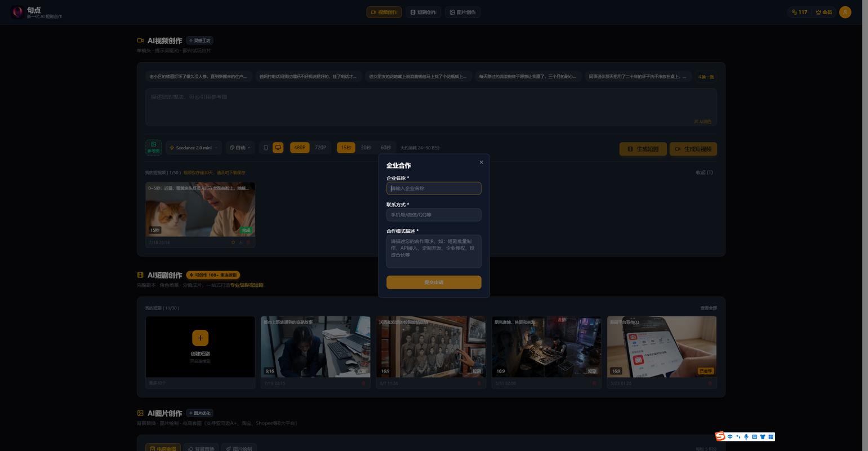
Task: Choose 30秒 duration
Action: click(366, 148)
